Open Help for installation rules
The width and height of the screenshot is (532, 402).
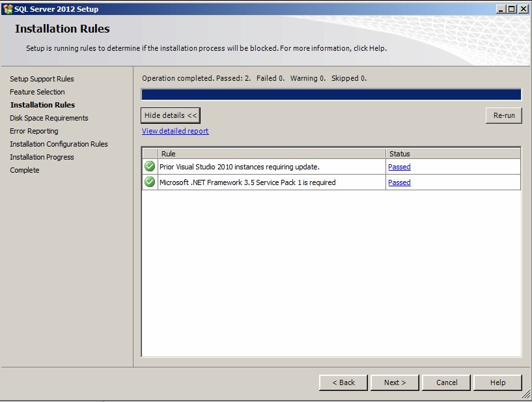(497, 382)
